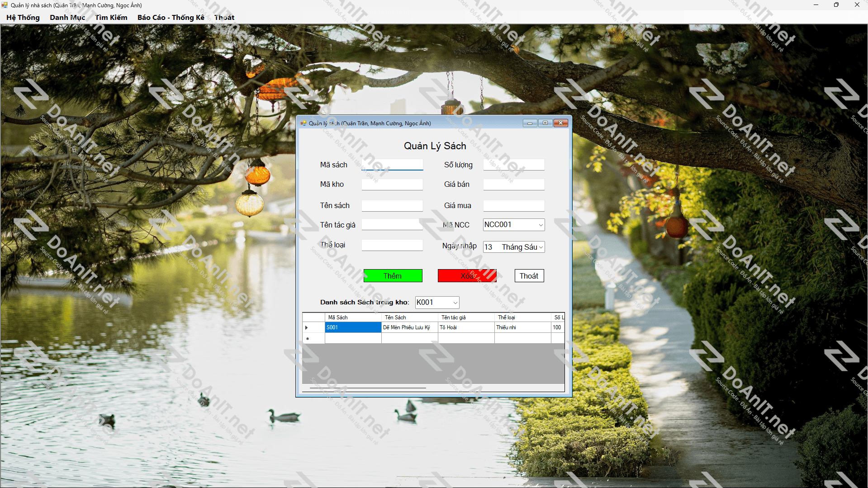This screenshot has width=868, height=488.
Task: Click the Thể loại column header
Action: click(522, 317)
